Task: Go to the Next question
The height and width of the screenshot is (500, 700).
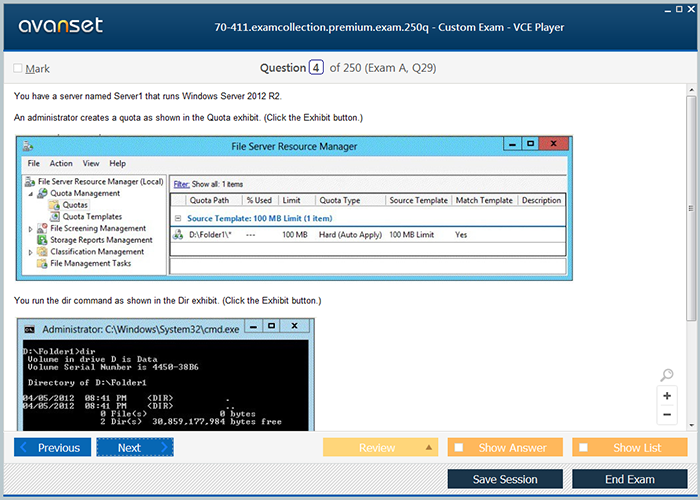Action: (x=134, y=447)
